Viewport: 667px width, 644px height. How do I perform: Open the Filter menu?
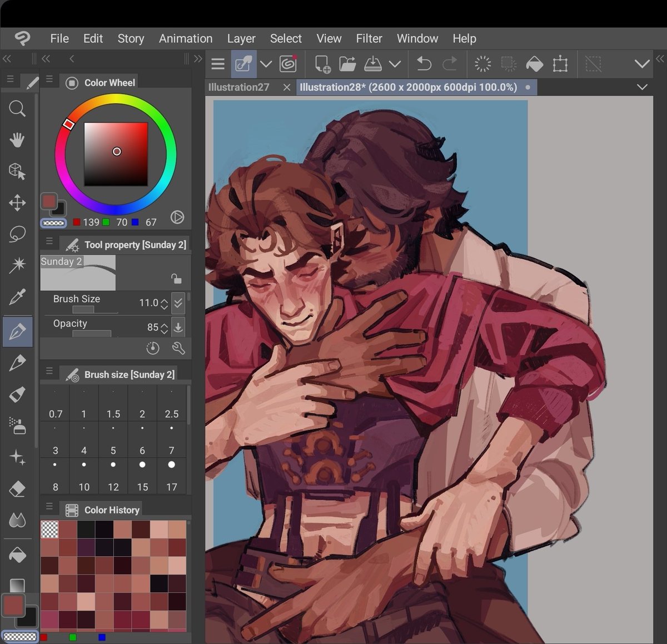(369, 38)
